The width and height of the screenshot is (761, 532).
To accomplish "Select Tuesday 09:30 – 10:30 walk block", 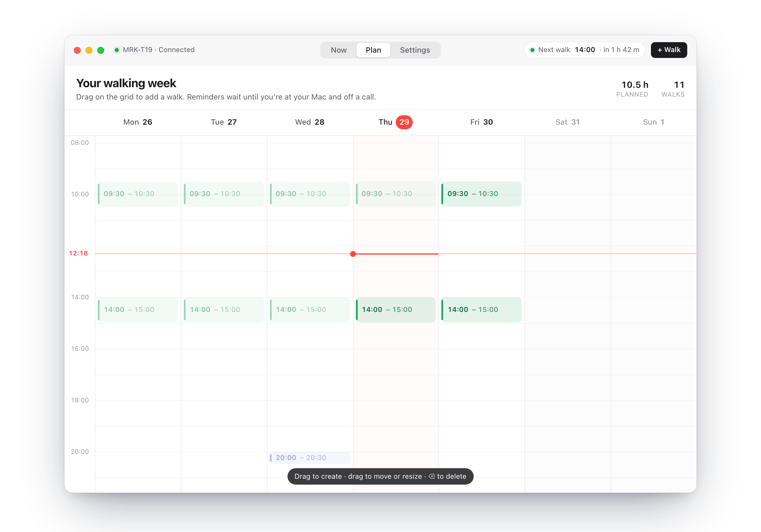I will click(224, 194).
